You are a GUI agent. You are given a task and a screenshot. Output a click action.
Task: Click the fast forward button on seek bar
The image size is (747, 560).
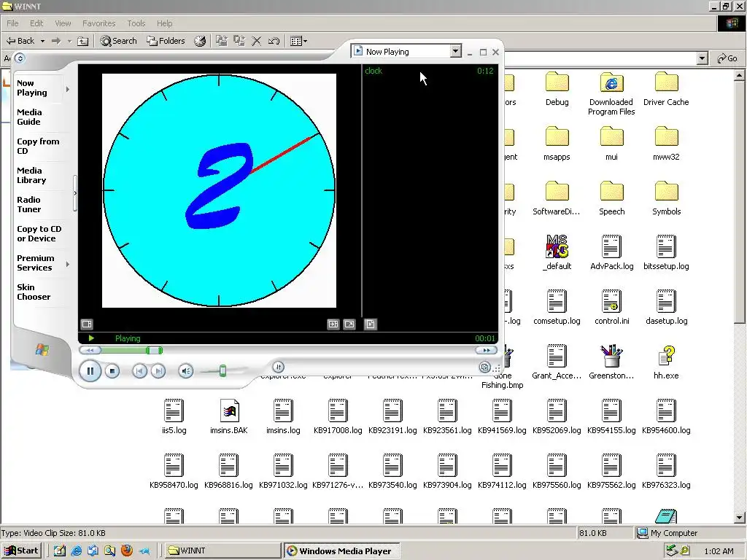[x=486, y=351]
